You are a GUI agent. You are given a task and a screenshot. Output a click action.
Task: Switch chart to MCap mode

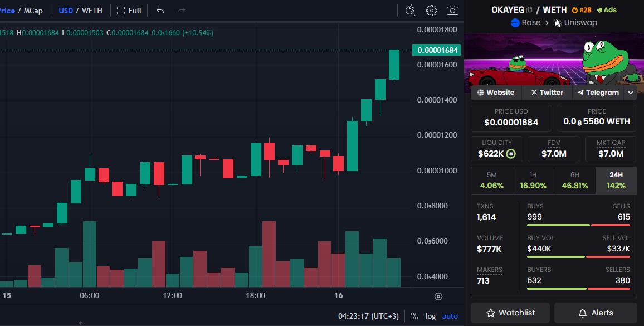pyautogui.click(x=33, y=11)
